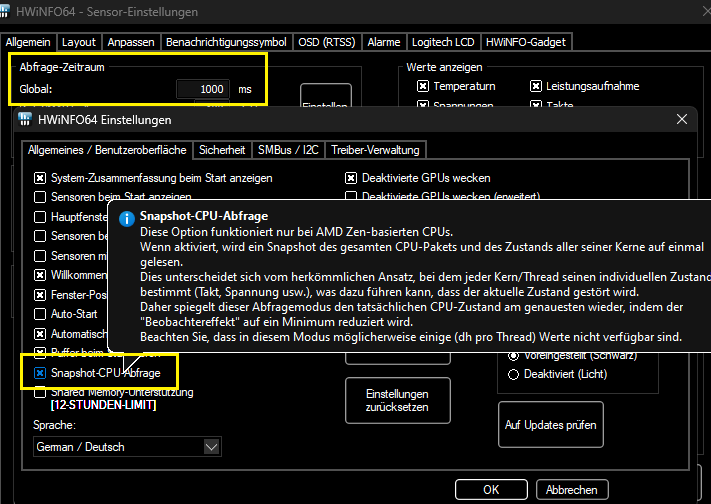
Task: Open the Sicherheit tab
Action: click(x=222, y=150)
